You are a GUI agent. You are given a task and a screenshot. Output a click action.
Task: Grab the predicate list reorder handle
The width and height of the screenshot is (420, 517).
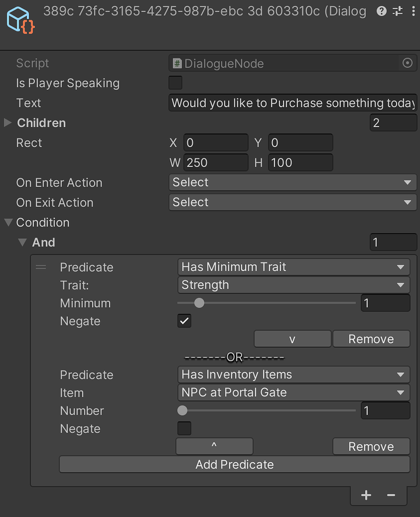pyautogui.click(x=41, y=267)
